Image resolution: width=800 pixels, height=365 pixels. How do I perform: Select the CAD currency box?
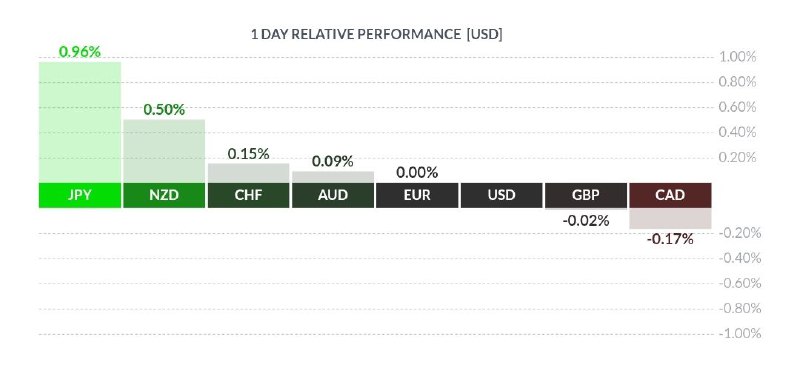tap(670, 196)
